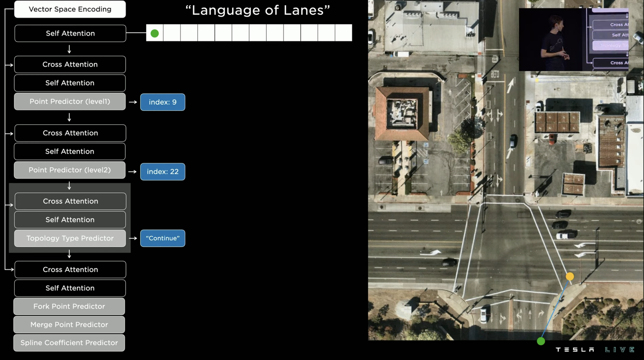Click the Point Predictor level1 block
This screenshot has height=360, width=644.
tap(70, 101)
